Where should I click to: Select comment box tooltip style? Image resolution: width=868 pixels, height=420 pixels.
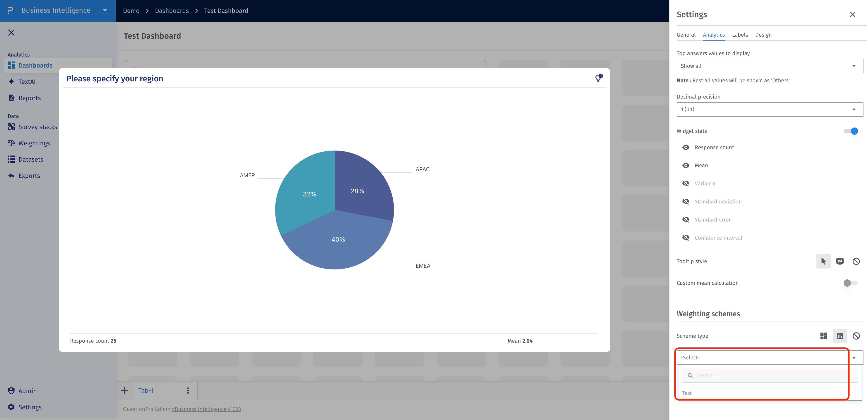coord(840,261)
